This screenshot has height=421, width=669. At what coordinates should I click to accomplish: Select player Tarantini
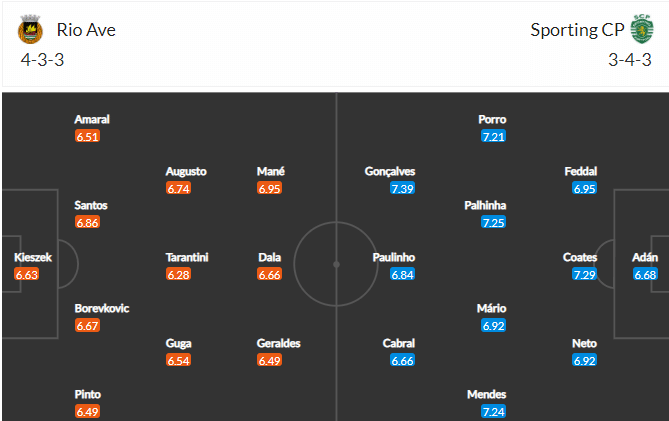187,257
